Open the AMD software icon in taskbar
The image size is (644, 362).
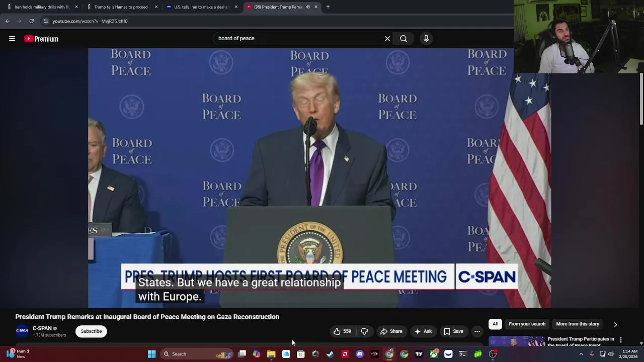345,354
